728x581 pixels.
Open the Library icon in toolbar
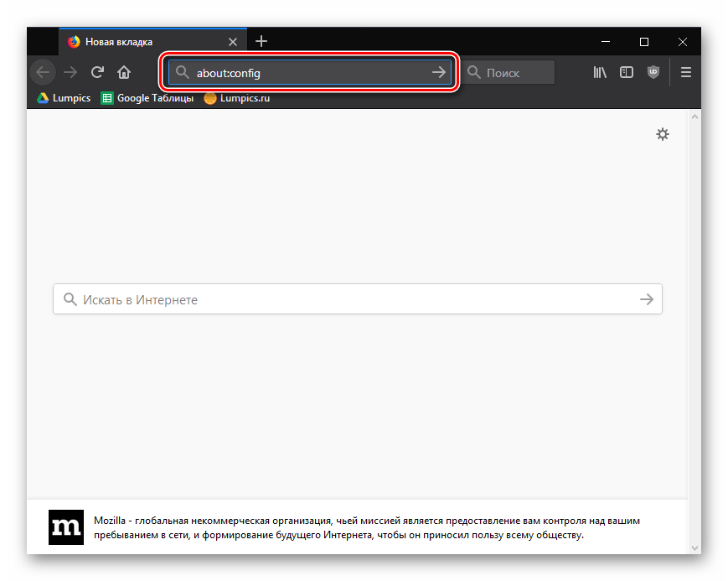[600, 72]
